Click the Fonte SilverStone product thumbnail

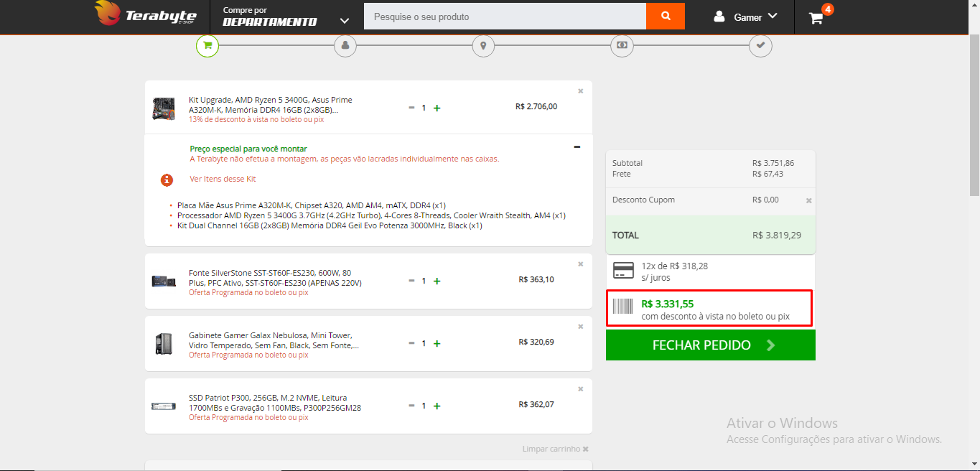[164, 281]
